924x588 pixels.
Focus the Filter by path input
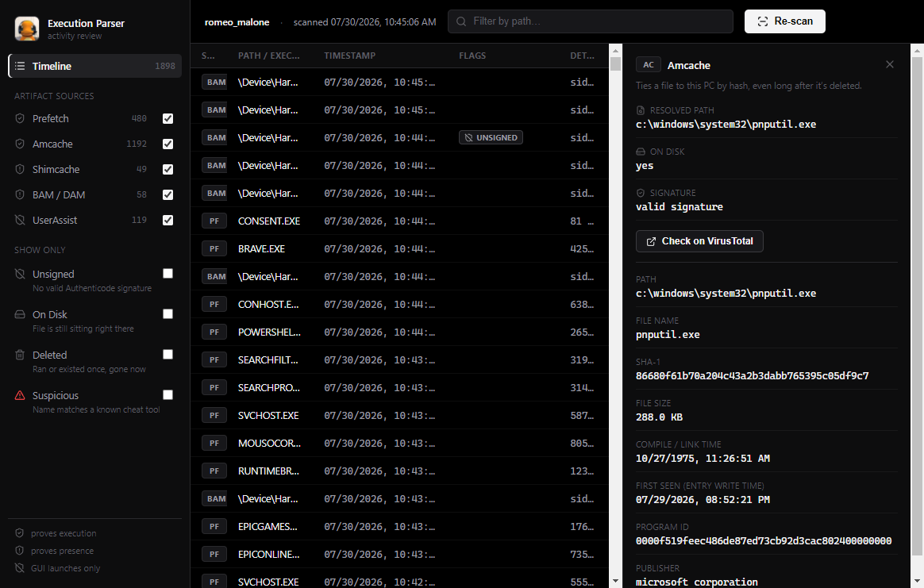pyautogui.click(x=591, y=21)
